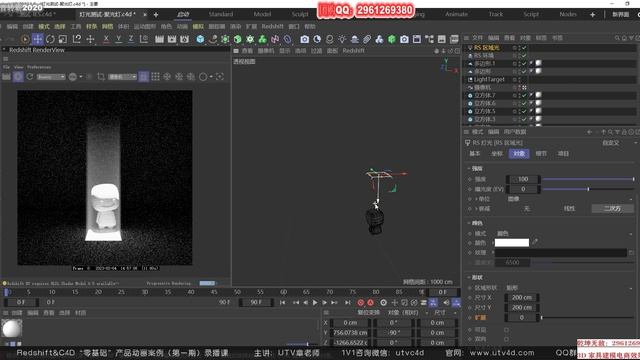Image resolution: width=640 pixels, height=360 pixels.
Task: Click the Redshift camera icon
Action: (304, 39)
